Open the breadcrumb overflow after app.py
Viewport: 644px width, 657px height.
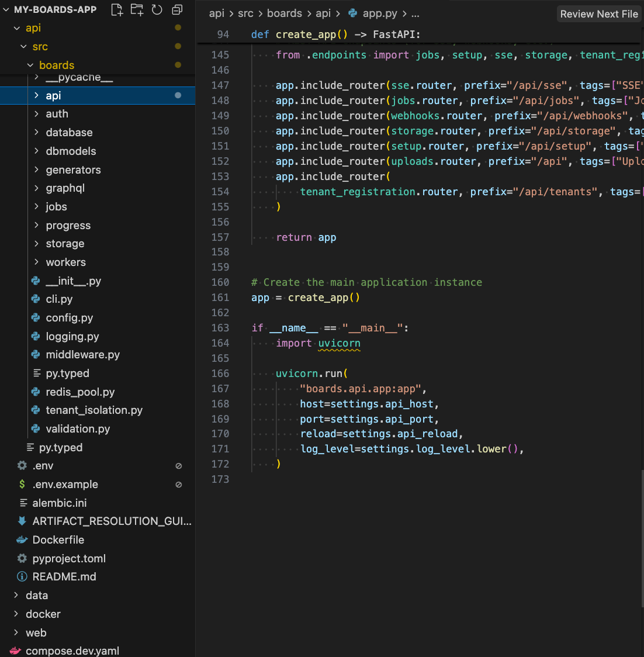415,13
